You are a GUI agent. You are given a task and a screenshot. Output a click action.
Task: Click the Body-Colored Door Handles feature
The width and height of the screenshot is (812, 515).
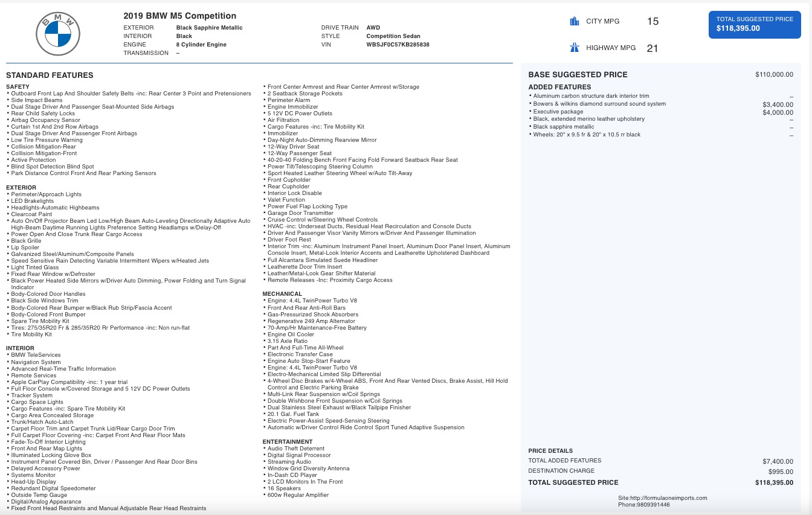[x=46, y=294]
